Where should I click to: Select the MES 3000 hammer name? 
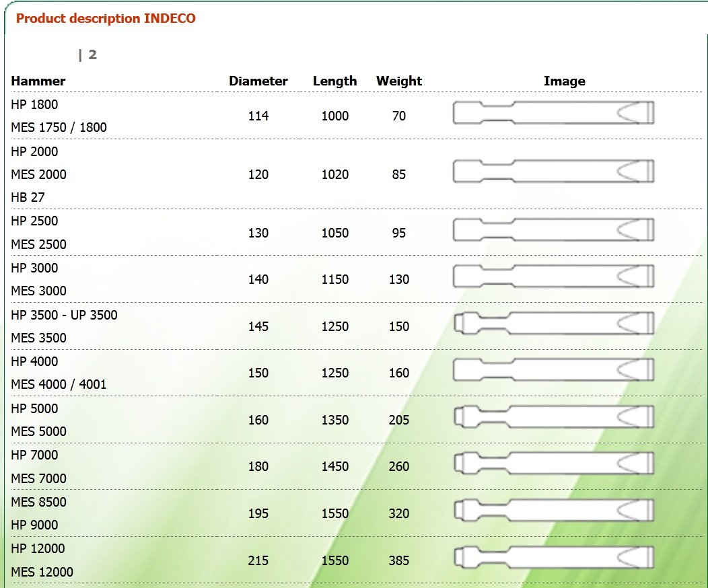38,291
